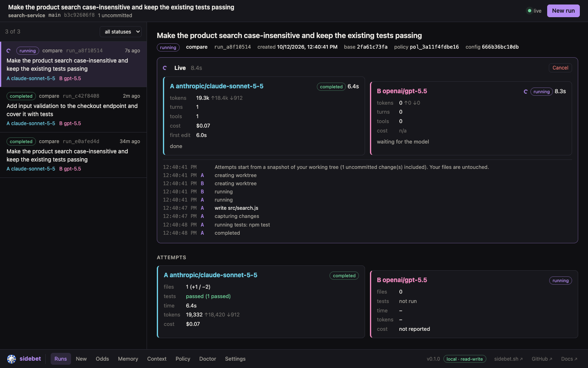Click the 3 of 3 run counter
588x368 pixels.
[13, 31]
